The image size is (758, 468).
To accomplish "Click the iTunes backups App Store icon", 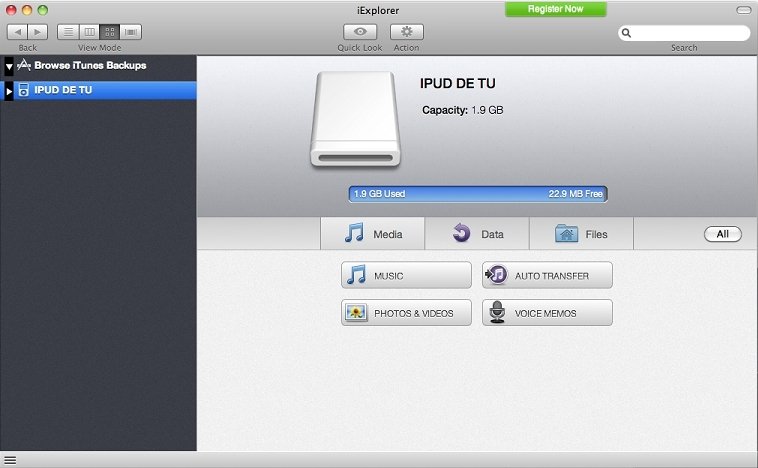I will click(x=24, y=65).
